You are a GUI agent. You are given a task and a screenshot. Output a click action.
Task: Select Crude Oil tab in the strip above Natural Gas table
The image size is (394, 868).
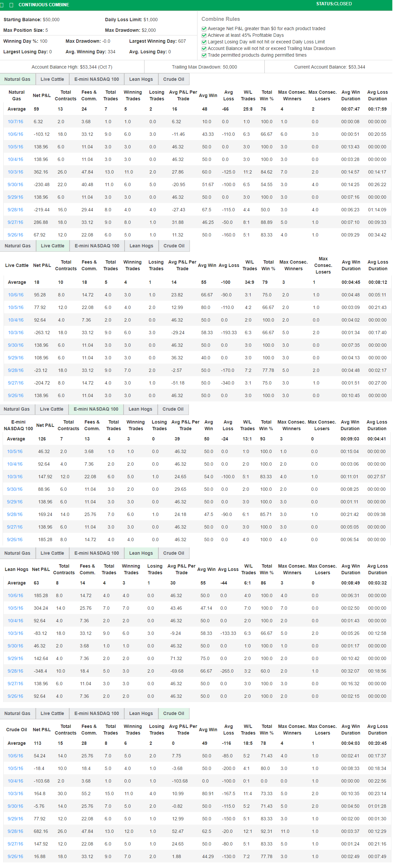pyautogui.click(x=174, y=79)
